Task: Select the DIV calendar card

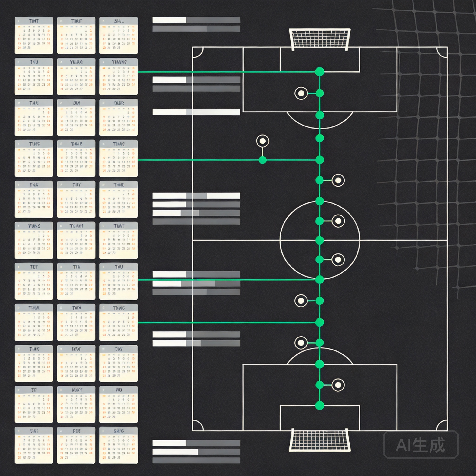Action: pyautogui.click(x=76, y=117)
